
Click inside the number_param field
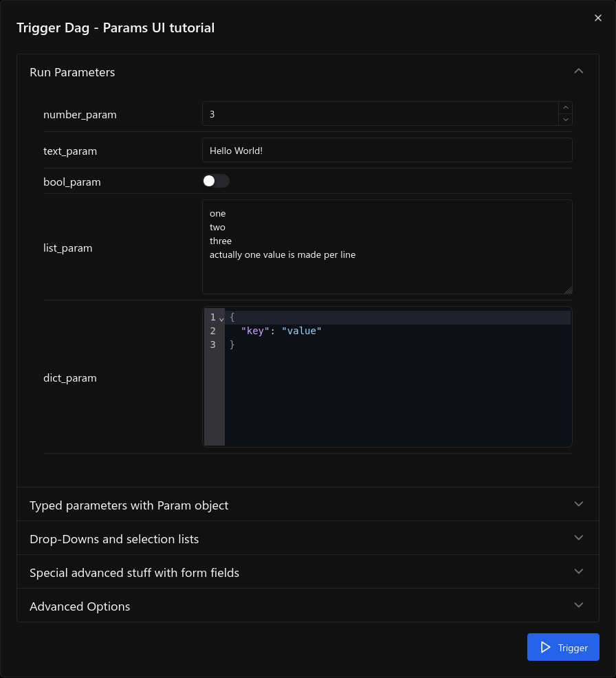pos(378,114)
